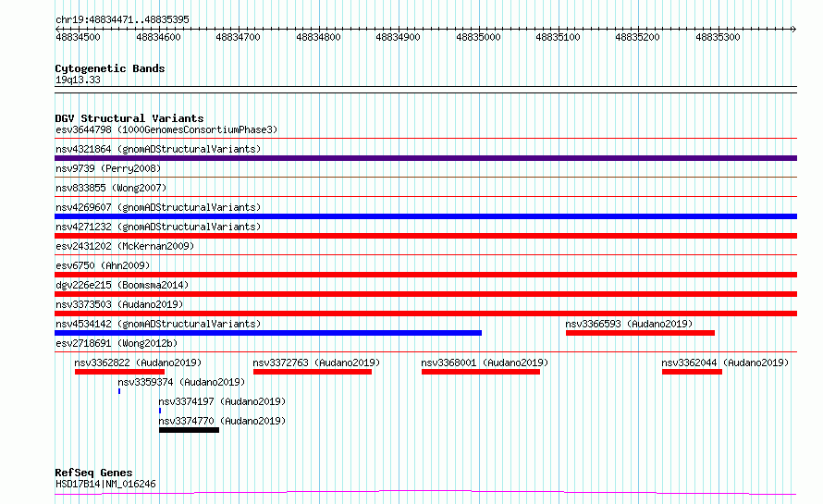This screenshot has width=823, height=504.
Task: Click the red nsv3362822 variant bar
Action: (x=119, y=372)
